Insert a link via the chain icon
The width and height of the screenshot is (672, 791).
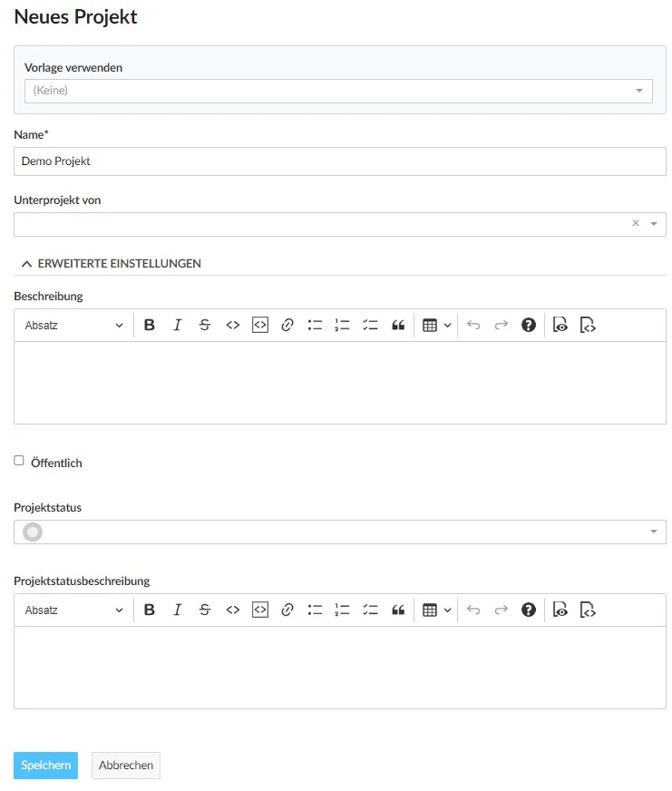[287, 325]
